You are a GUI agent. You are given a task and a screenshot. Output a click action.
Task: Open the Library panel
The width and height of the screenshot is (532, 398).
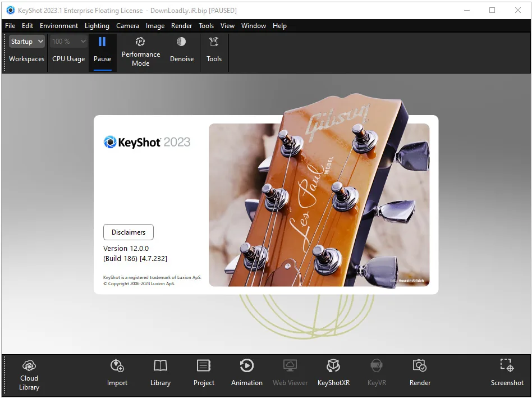pyautogui.click(x=160, y=373)
